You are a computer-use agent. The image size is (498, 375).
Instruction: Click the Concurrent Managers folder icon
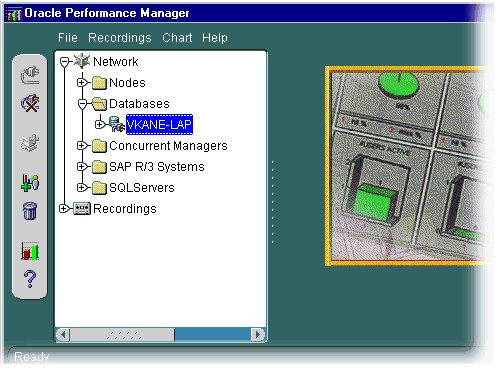(99, 146)
